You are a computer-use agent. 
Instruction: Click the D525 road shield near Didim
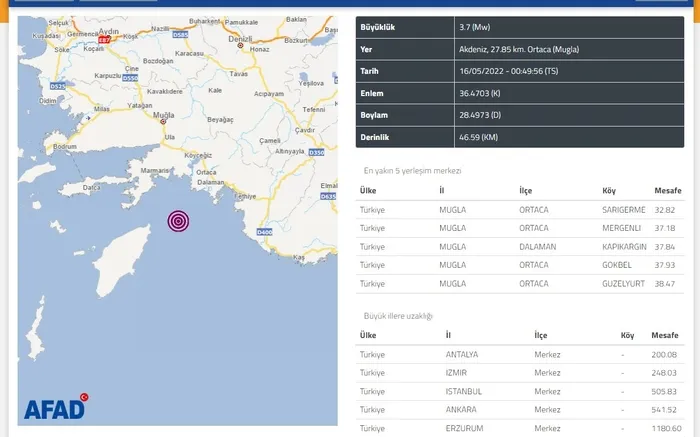click(58, 86)
